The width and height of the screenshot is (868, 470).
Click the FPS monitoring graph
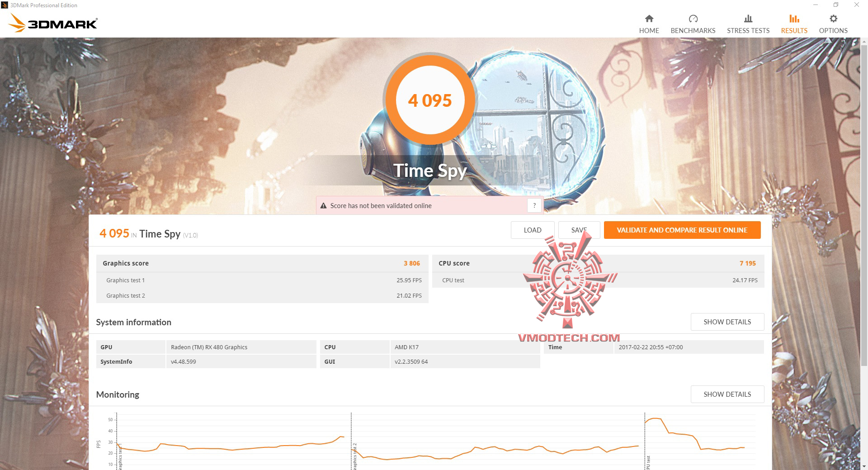[x=429, y=441]
